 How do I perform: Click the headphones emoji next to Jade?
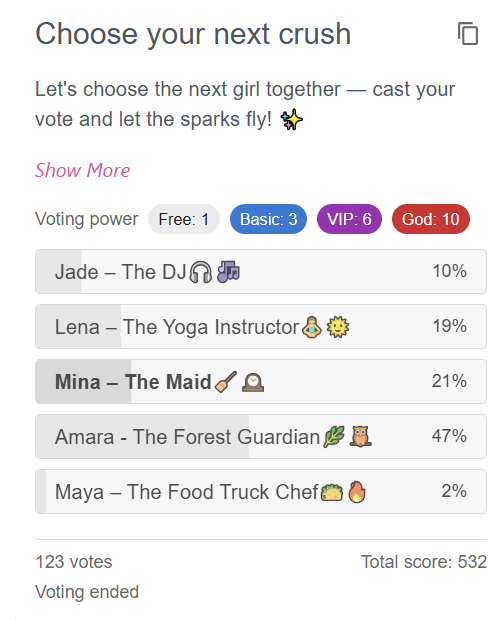coord(201,272)
